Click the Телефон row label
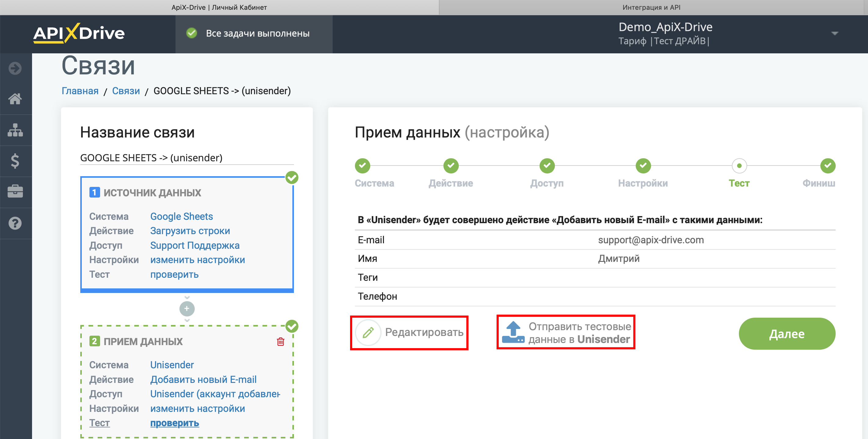Screen dimensions: 868x439 tap(378, 296)
